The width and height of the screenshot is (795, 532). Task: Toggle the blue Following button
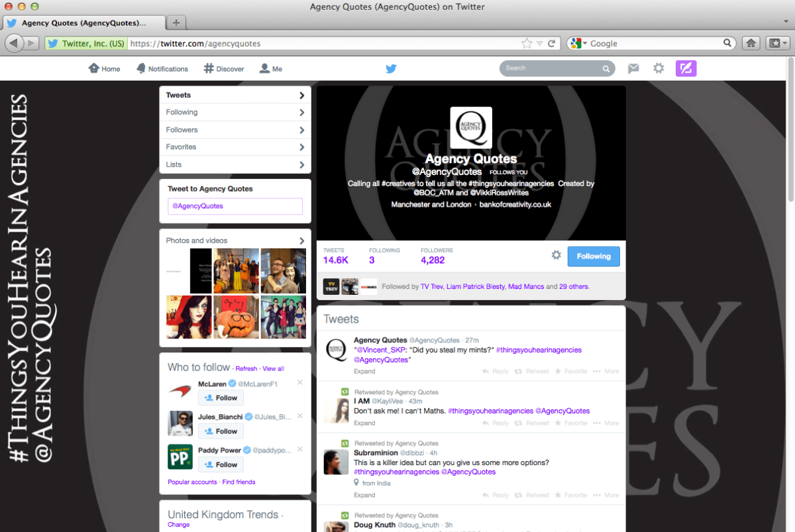tap(593, 256)
